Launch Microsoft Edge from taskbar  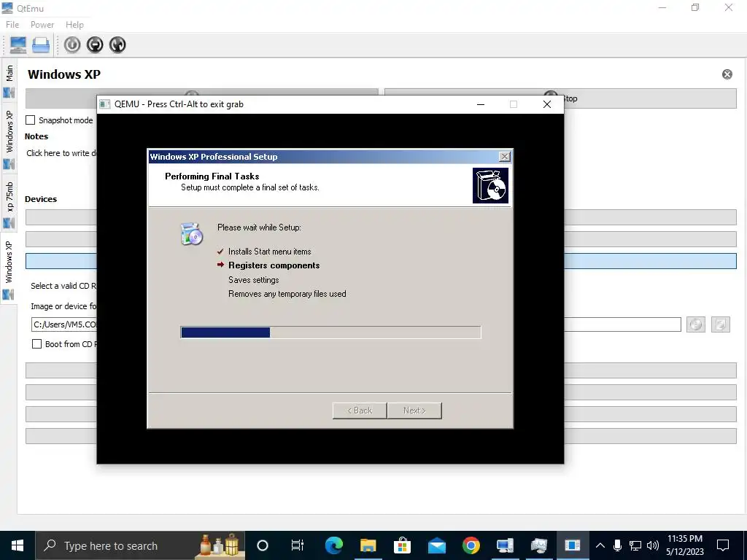(333, 545)
